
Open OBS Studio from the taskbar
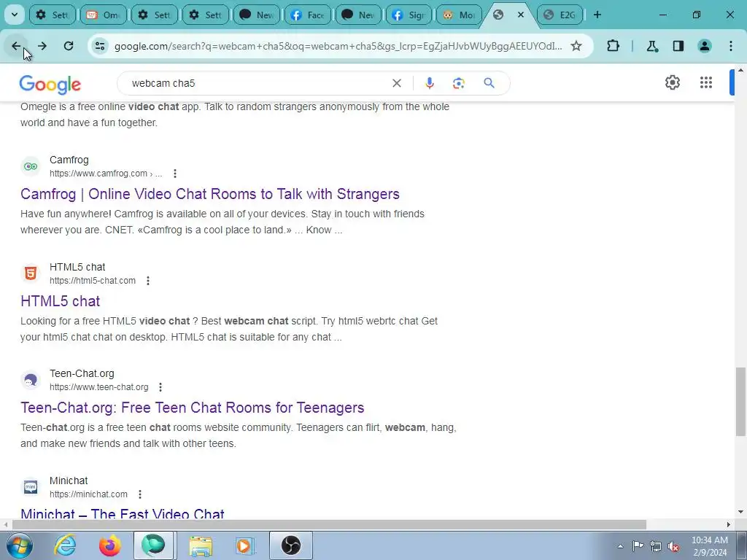(x=291, y=545)
